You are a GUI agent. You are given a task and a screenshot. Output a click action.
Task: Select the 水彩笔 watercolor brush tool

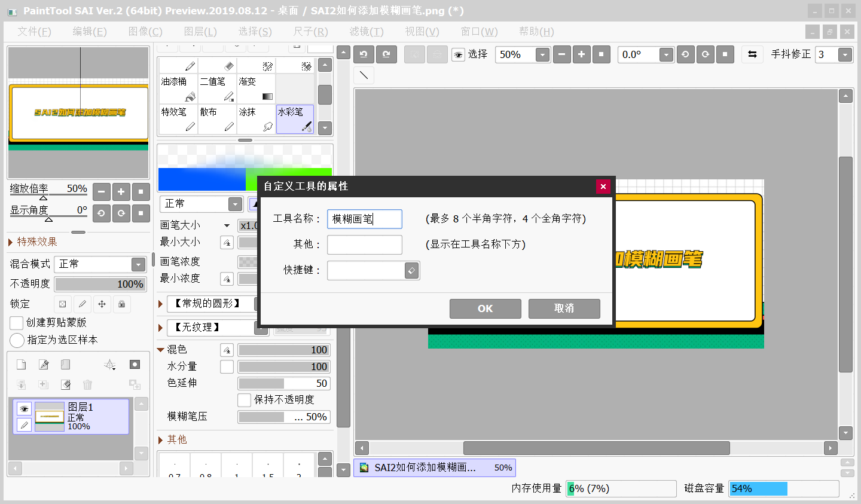point(295,119)
